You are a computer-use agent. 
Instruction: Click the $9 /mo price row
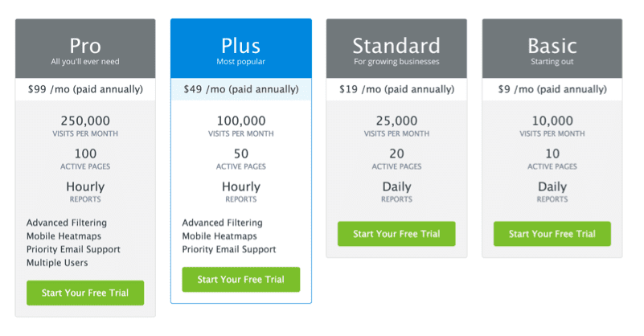coord(552,89)
